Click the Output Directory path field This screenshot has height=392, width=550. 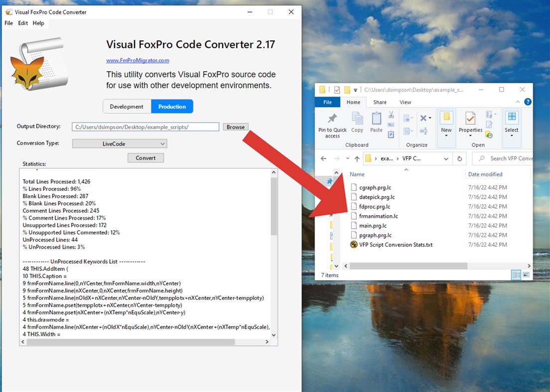[145, 127]
